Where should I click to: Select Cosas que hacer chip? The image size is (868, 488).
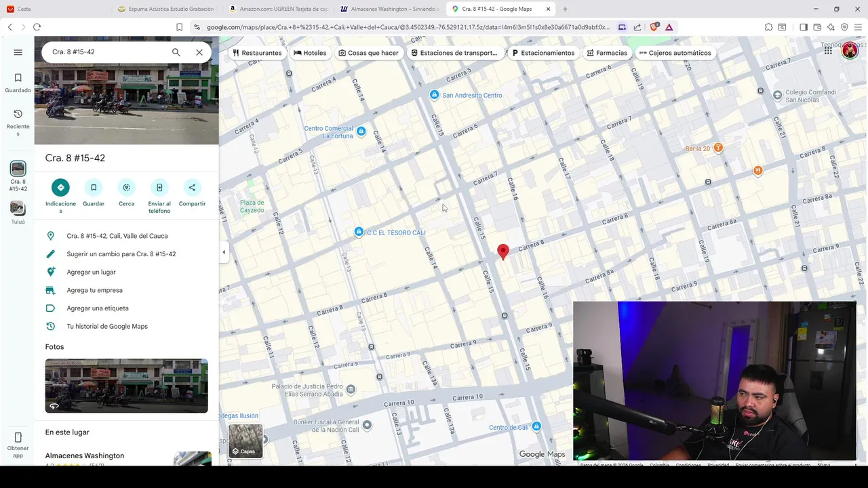368,53
